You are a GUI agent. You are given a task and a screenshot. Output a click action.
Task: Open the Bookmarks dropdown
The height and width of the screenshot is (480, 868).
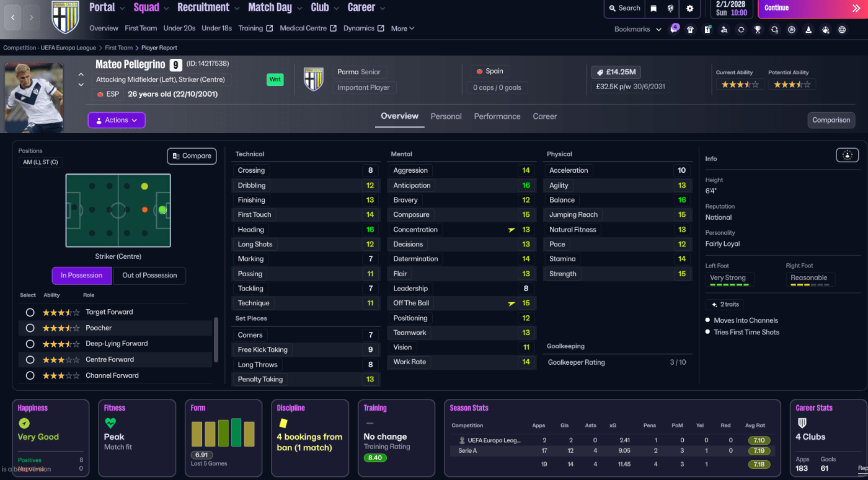(638, 29)
